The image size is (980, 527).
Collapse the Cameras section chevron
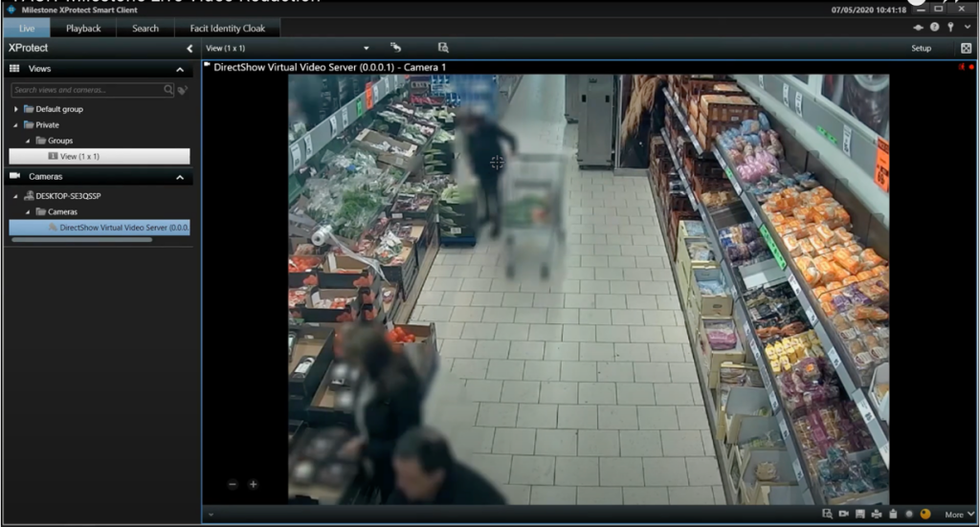pyautogui.click(x=180, y=177)
